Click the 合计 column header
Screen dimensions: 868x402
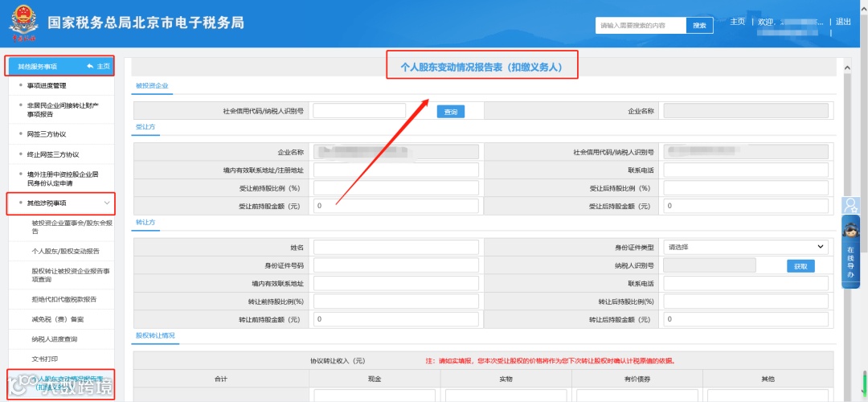pos(222,379)
